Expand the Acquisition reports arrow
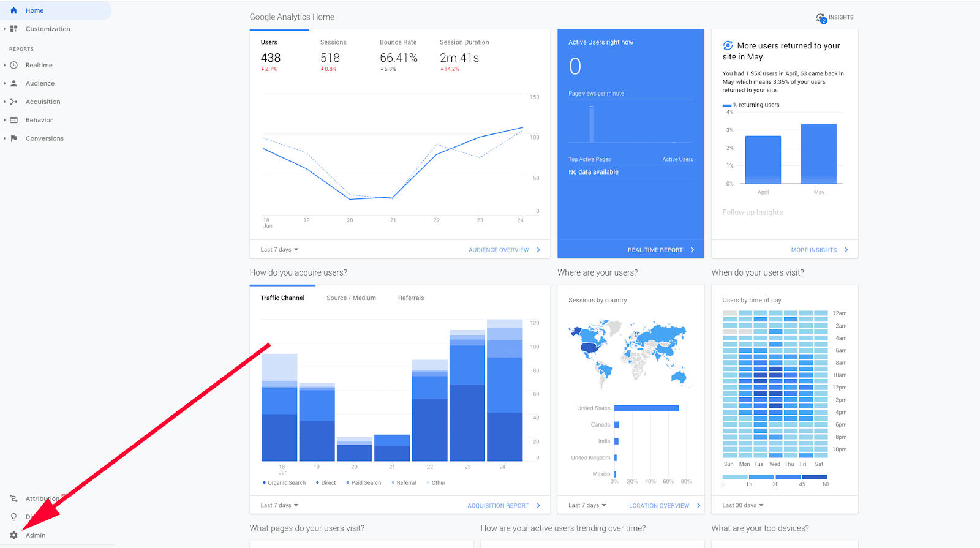 point(4,102)
